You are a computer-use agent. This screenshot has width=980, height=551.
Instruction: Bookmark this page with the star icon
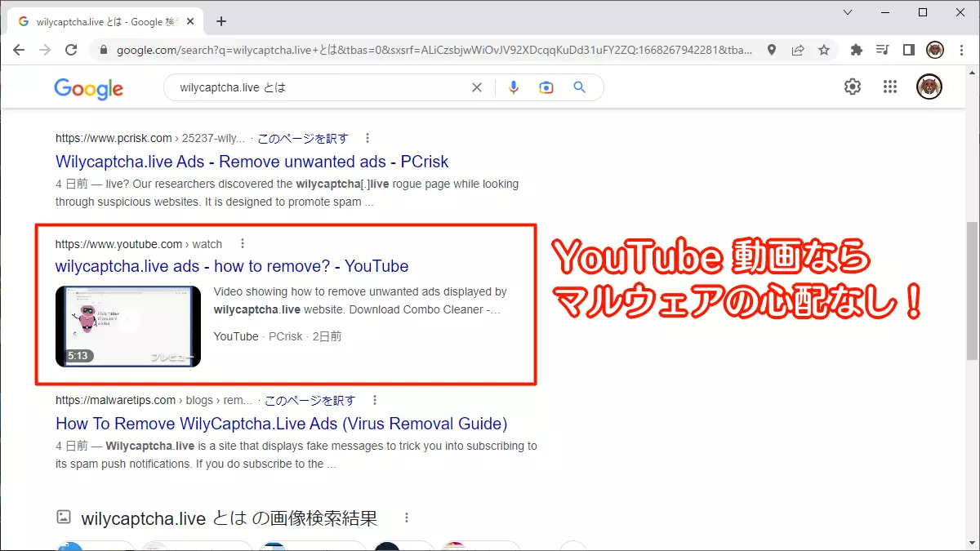824,50
